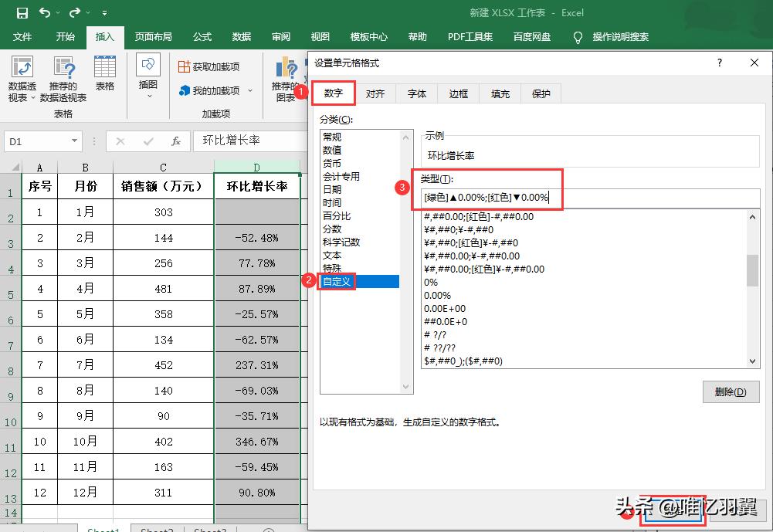Open the 公式 ribbon tab
Screen dimensions: 773x532
(202, 36)
